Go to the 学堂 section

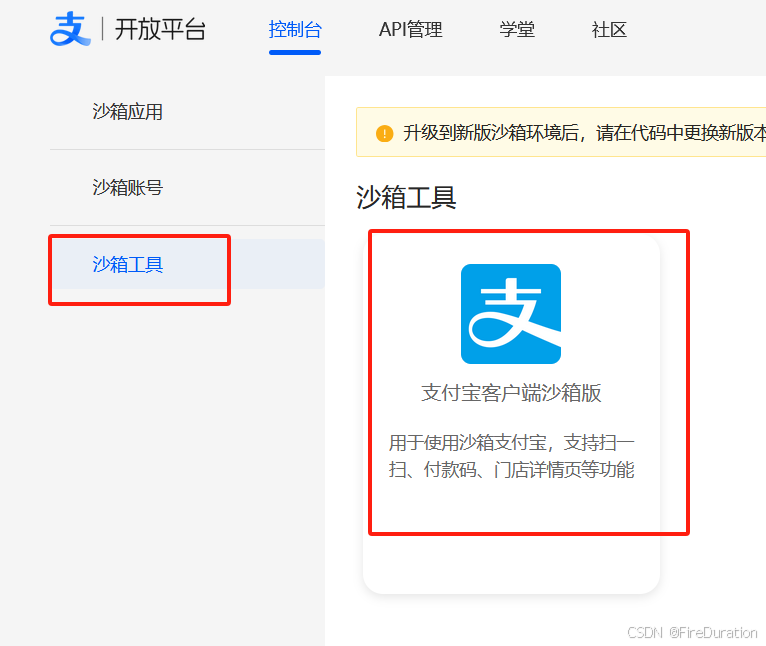point(517,30)
